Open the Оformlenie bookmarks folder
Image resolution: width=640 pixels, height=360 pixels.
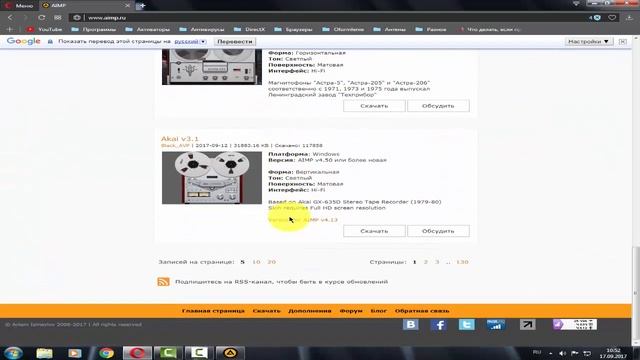tap(343, 29)
